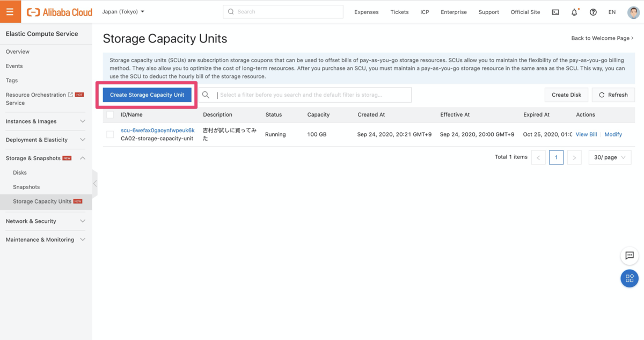Expand Network & Security section

[x=46, y=221]
